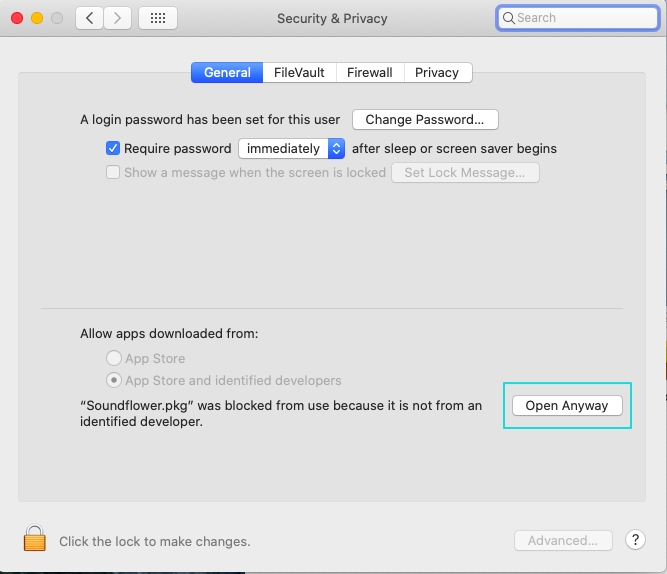The image size is (667, 574).
Task: Focus the Search field
Action: [578, 18]
